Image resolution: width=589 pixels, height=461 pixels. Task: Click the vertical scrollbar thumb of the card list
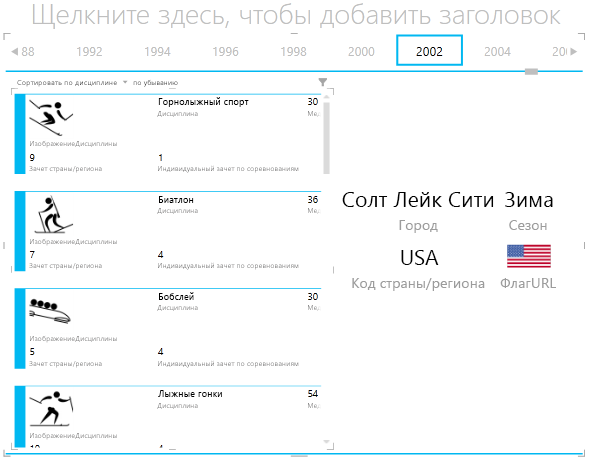(326, 137)
